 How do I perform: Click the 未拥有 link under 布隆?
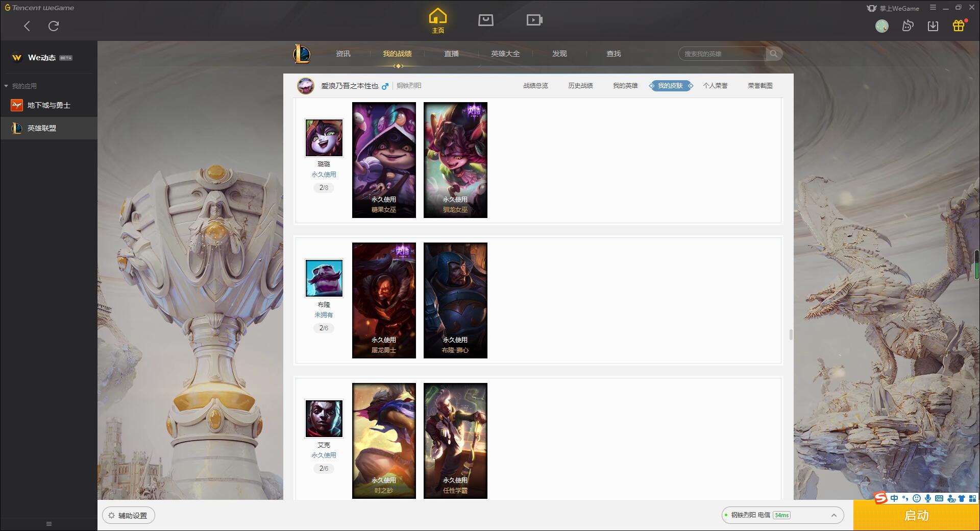click(x=324, y=315)
